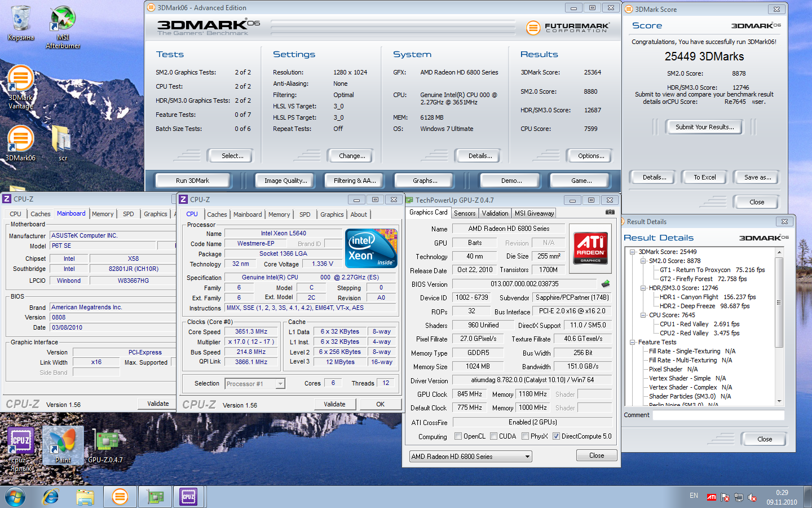Click the muted volume tray icon

point(752,497)
